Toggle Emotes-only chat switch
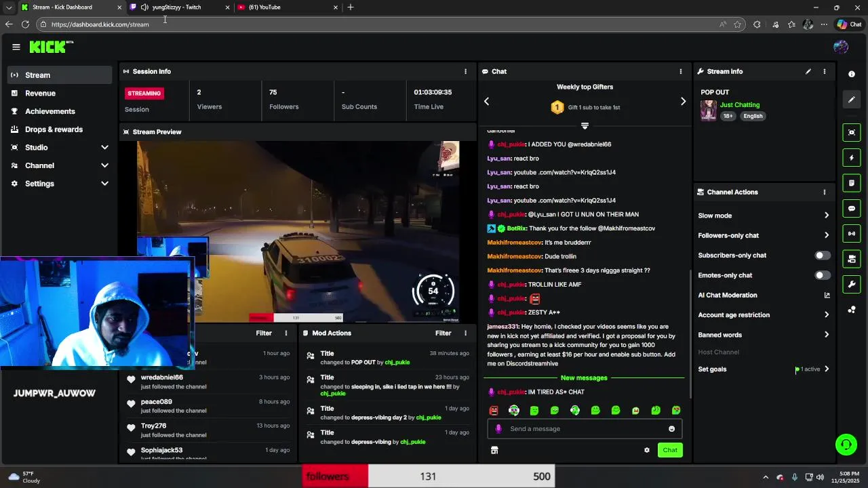 822,275
